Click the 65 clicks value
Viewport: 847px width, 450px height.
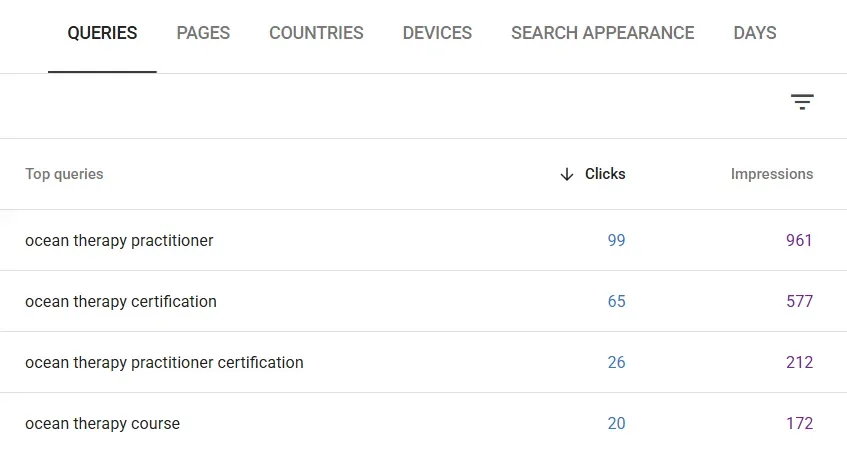click(x=616, y=301)
